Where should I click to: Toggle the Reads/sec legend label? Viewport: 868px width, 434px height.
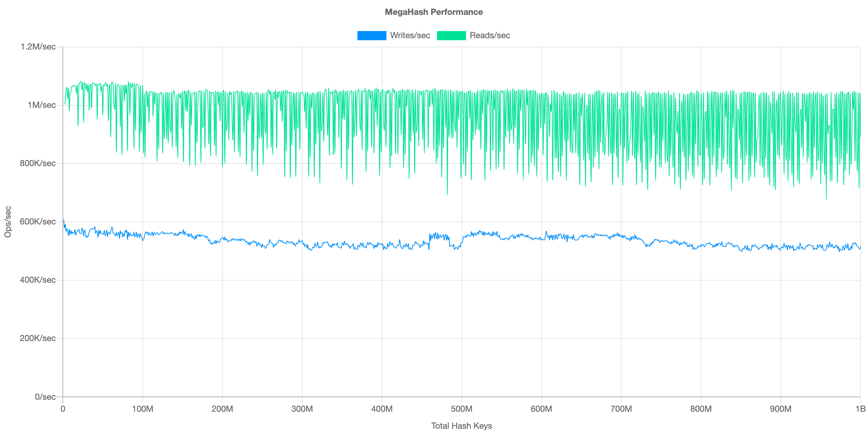490,35
